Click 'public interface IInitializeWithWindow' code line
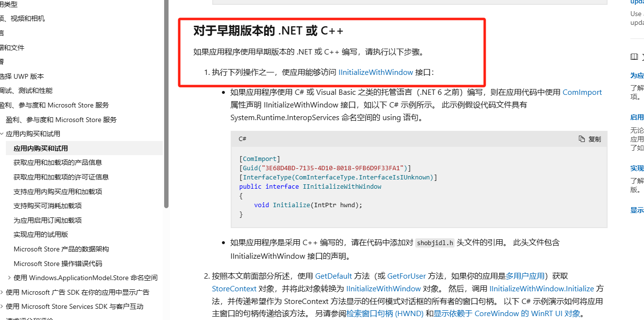The width and height of the screenshot is (644, 320). (310, 187)
